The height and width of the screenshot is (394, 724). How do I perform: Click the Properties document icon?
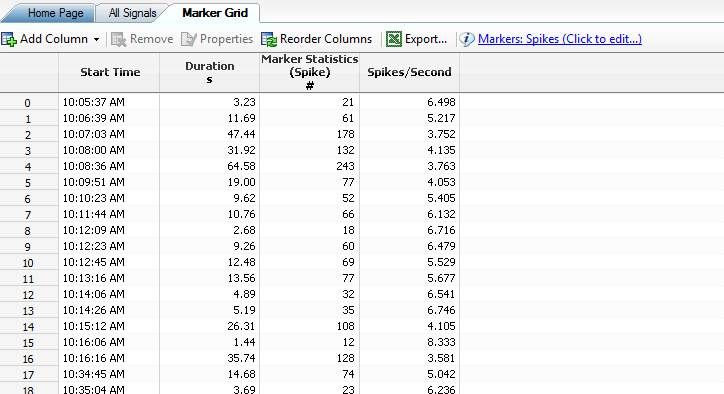(x=188, y=39)
